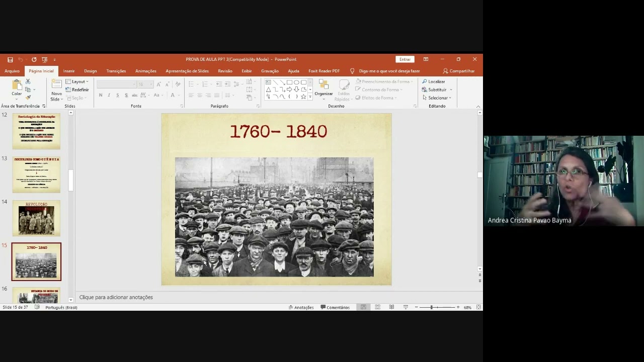
Task: Open the Change Case (Aa) dropdown
Action: [x=158, y=95]
